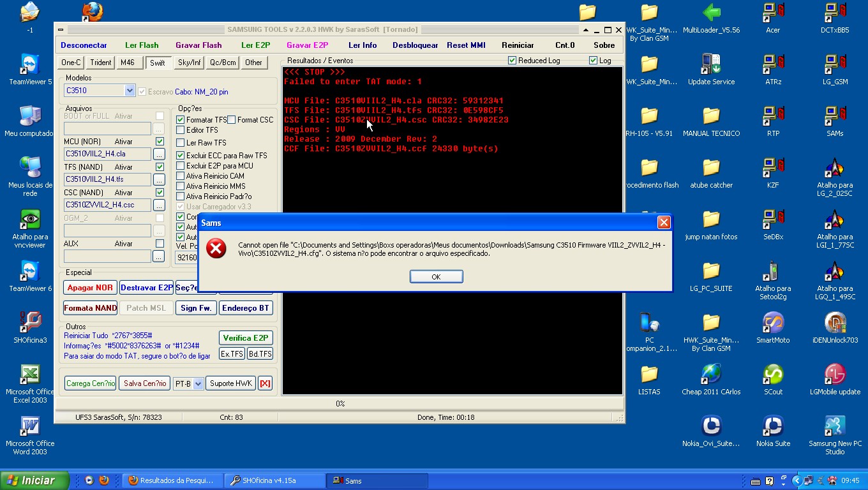Screen dimensions: 868x490
Task: Switch to the Other tab
Action: click(253, 63)
